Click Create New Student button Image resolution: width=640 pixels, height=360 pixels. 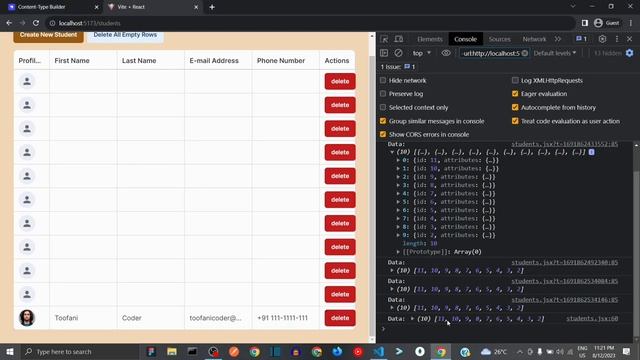pyautogui.click(x=49, y=36)
